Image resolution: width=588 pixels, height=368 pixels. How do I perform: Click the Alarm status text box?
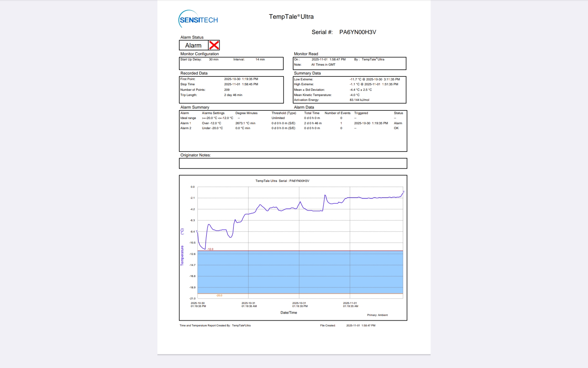tap(194, 45)
